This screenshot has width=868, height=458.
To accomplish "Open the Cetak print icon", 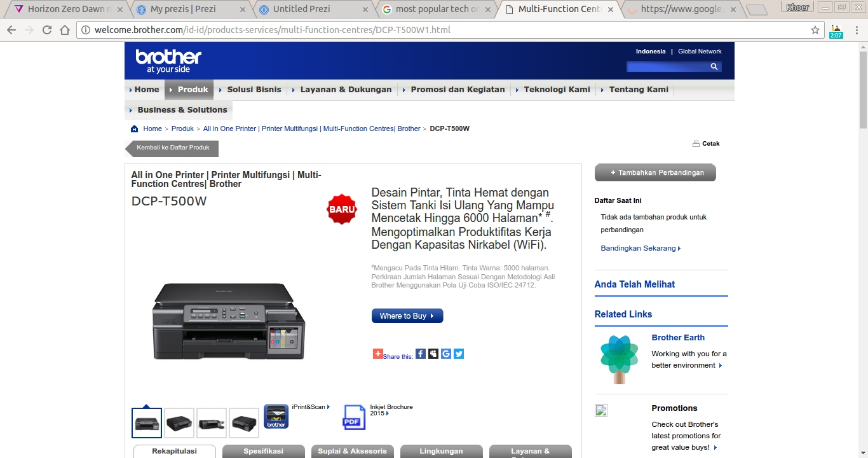I will click(x=697, y=143).
